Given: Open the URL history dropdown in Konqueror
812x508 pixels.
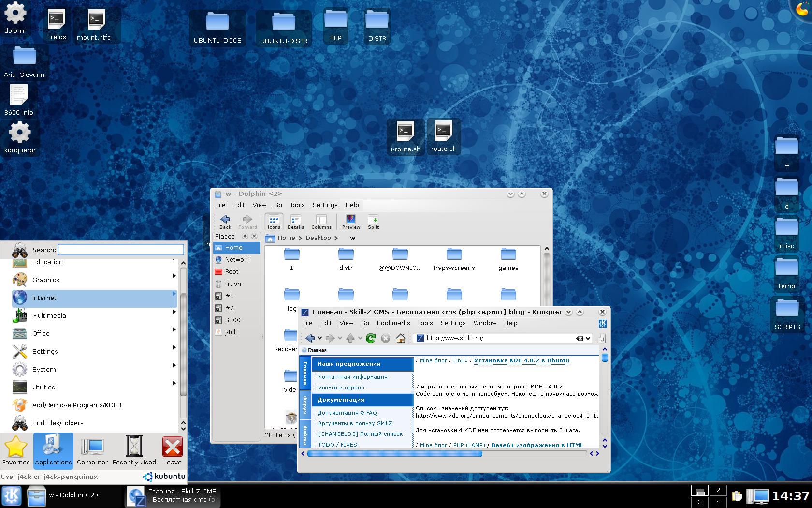Looking at the screenshot, I should coord(588,338).
